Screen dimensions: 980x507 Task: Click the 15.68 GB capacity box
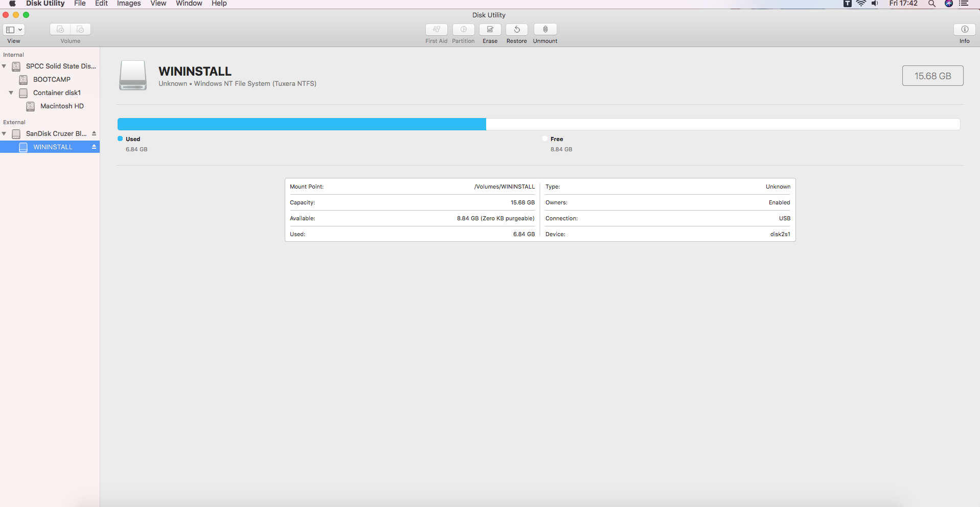click(x=933, y=76)
